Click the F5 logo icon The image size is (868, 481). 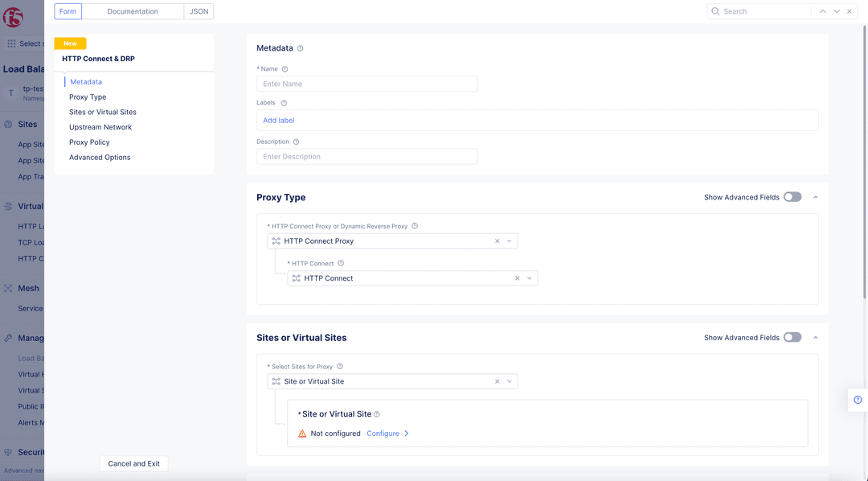pos(13,17)
